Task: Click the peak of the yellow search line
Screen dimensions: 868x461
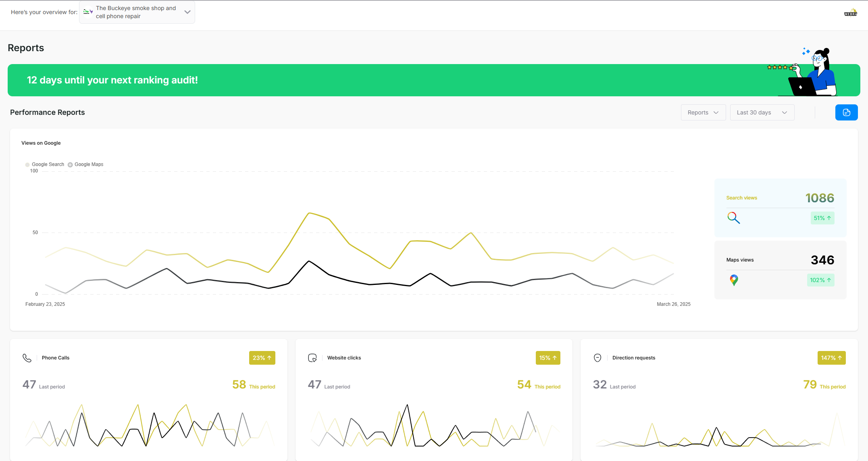Action: 309,213
